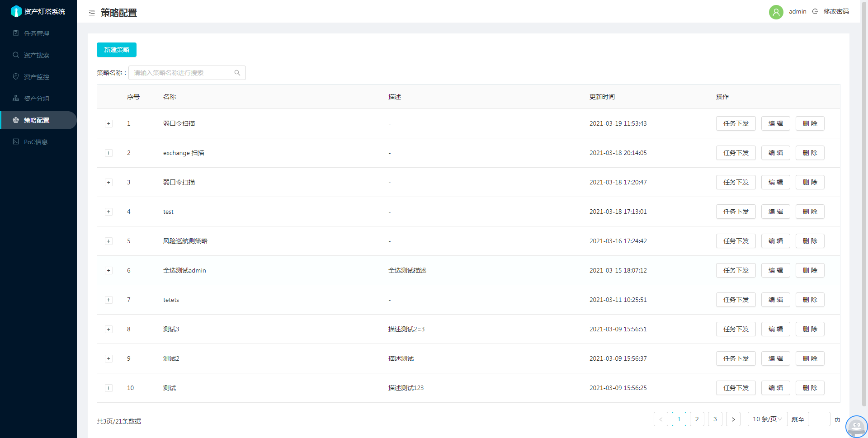The width and height of the screenshot is (868, 438).
Task: Expand row 1 弱口令扫描
Action: pyautogui.click(x=108, y=123)
